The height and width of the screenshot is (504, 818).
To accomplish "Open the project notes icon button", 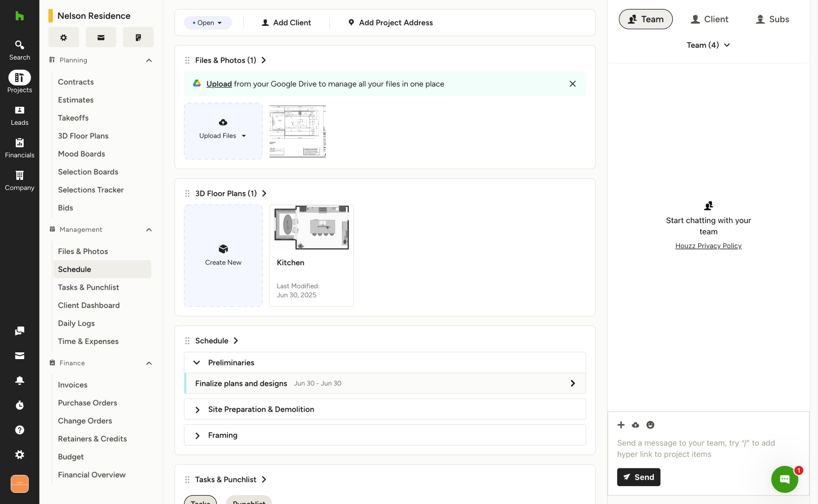I will (x=138, y=37).
